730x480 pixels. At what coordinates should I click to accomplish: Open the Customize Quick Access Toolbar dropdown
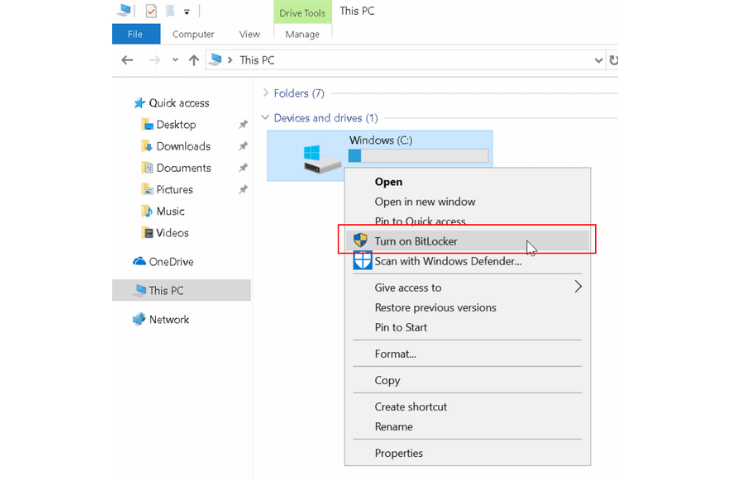(187, 12)
